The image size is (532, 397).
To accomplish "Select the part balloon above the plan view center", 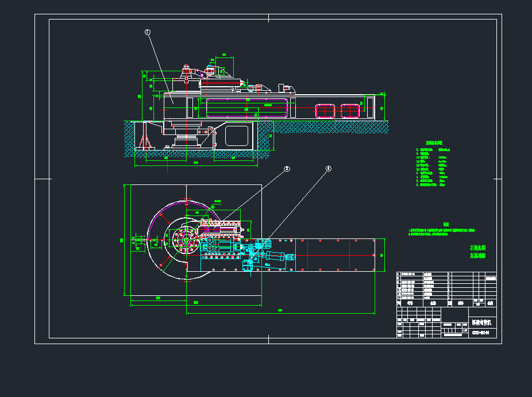I will [287, 169].
